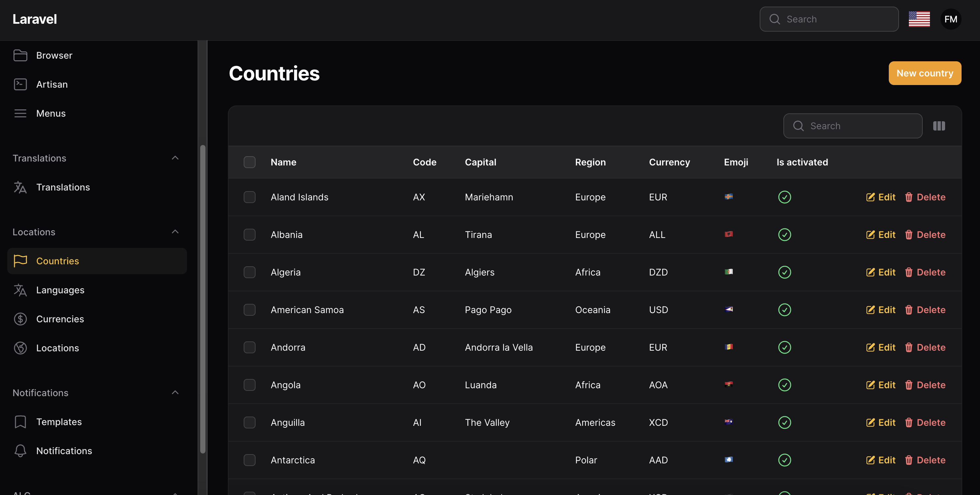Open the FM user avatar menu
980x495 pixels.
(950, 19)
